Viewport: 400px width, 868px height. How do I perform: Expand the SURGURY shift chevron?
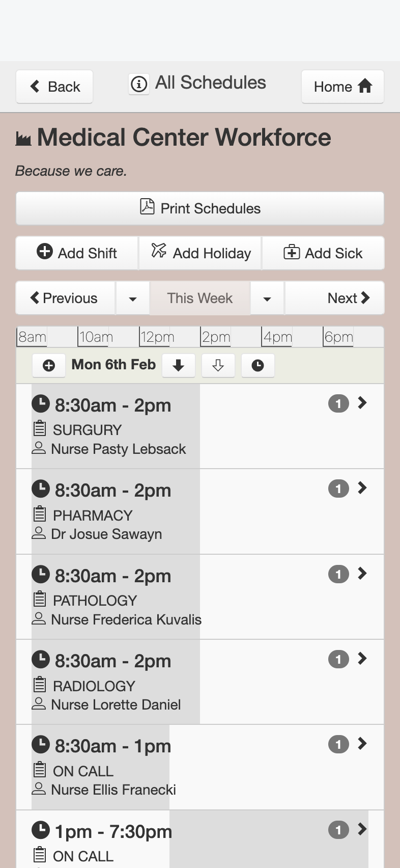(x=362, y=403)
